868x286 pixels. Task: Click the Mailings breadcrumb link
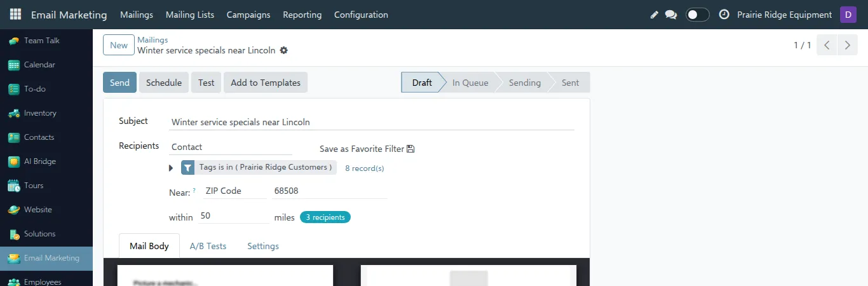coord(153,40)
